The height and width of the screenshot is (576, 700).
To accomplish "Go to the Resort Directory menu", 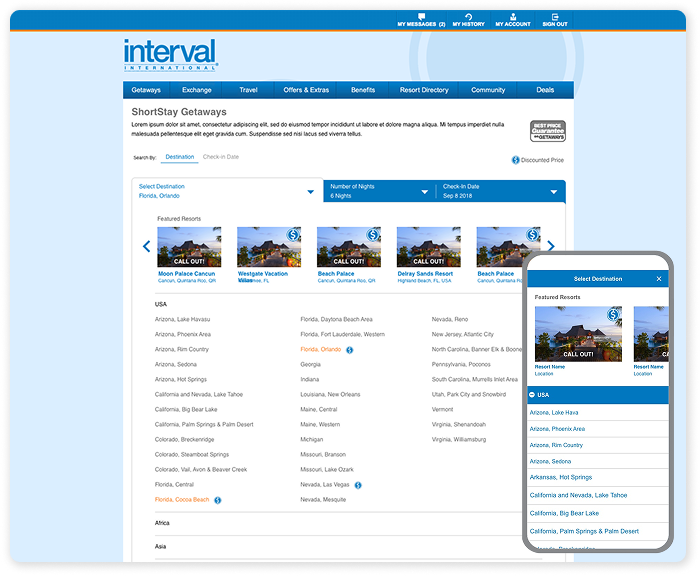I will click(x=424, y=90).
